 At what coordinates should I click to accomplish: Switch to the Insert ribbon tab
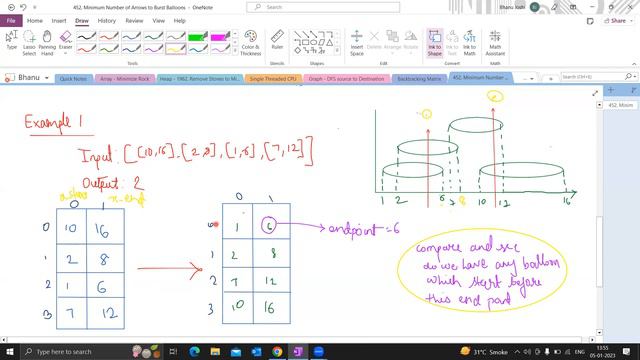pyautogui.click(x=59, y=20)
